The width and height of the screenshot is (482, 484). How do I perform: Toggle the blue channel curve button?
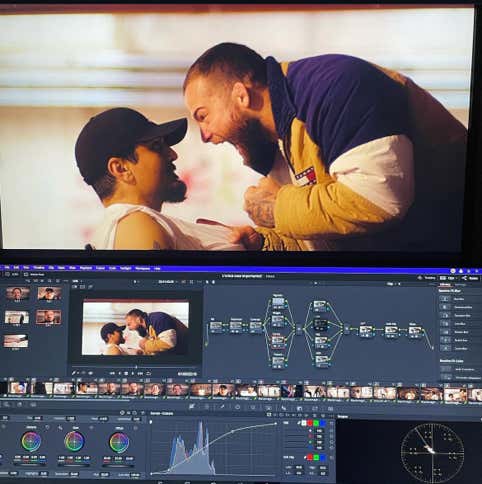coord(322,423)
